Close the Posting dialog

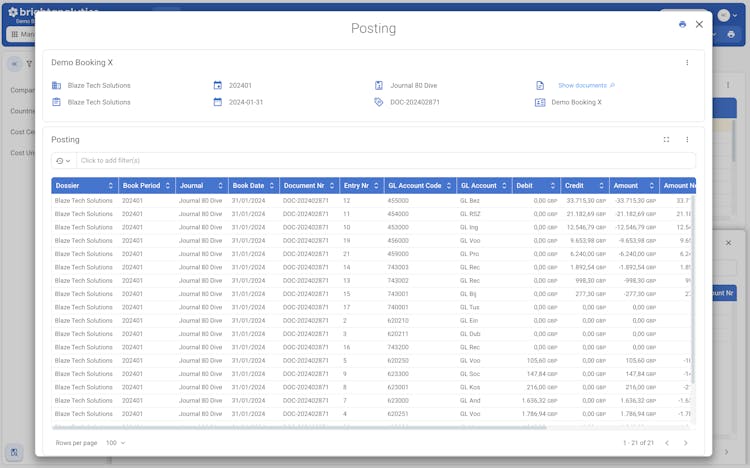pyautogui.click(x=699, y=25)
